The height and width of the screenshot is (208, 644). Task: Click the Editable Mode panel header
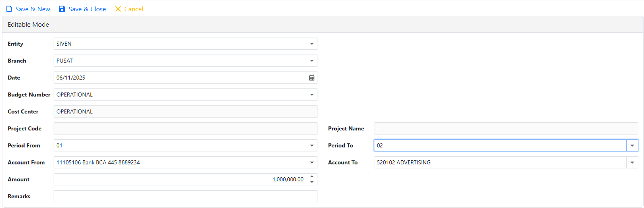(323, 24)
